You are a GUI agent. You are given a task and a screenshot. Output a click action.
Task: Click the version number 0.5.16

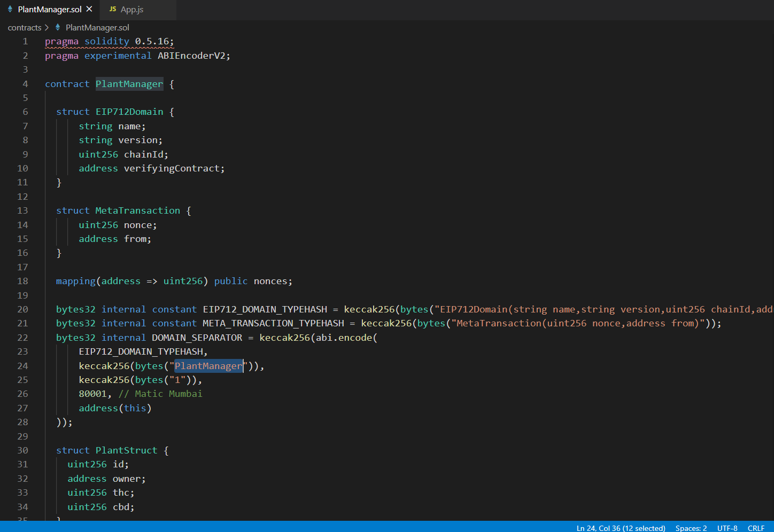coord(152,41)
